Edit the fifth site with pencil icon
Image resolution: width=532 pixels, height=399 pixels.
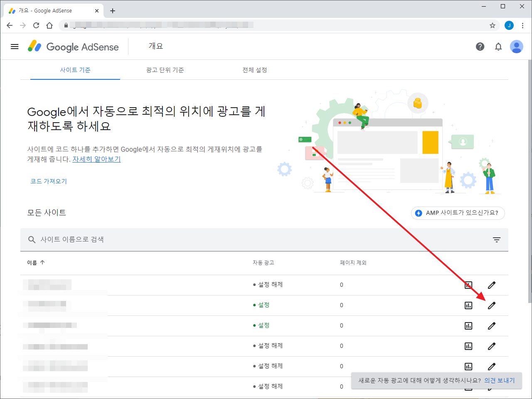[492, 367]
